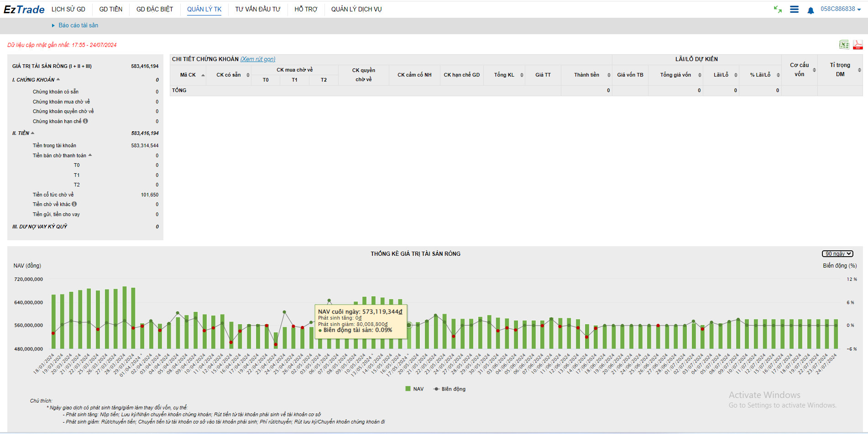This screenshot has height=434, width=868.
Task: Export report to Excel
Action: [844, 45]
